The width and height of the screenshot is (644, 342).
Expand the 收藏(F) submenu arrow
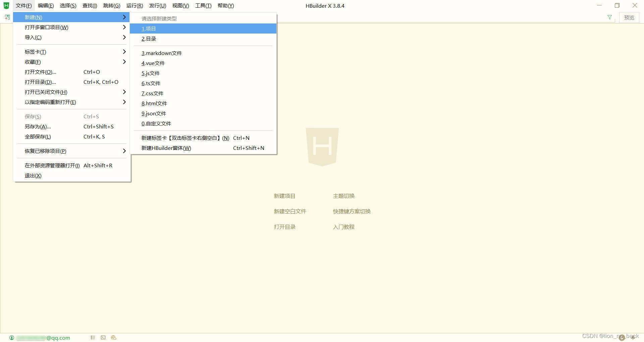124,62
